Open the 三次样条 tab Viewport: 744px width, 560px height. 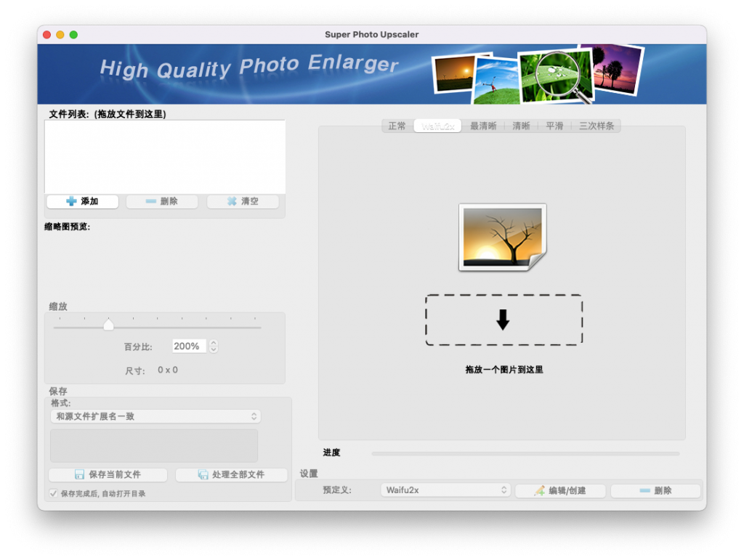click(597, 126)
